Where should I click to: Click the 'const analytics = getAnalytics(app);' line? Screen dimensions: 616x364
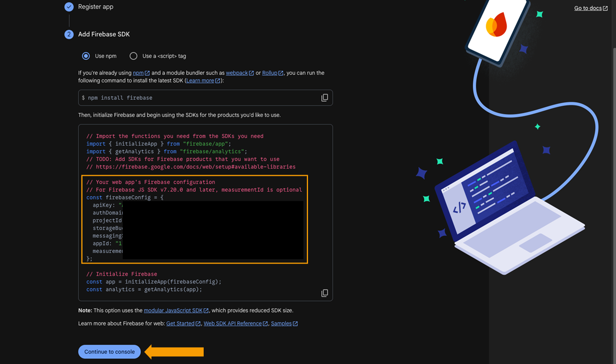coord(144,289)
